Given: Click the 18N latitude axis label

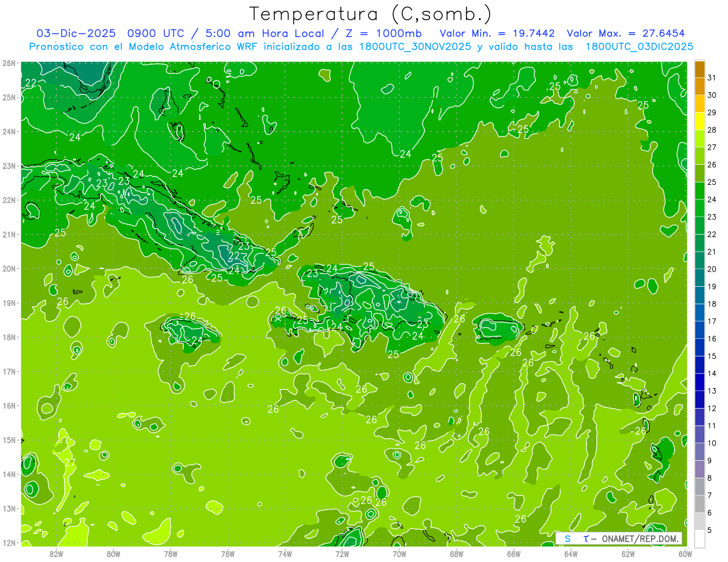Looking at the screenshot, I should [x=8, y=337].
